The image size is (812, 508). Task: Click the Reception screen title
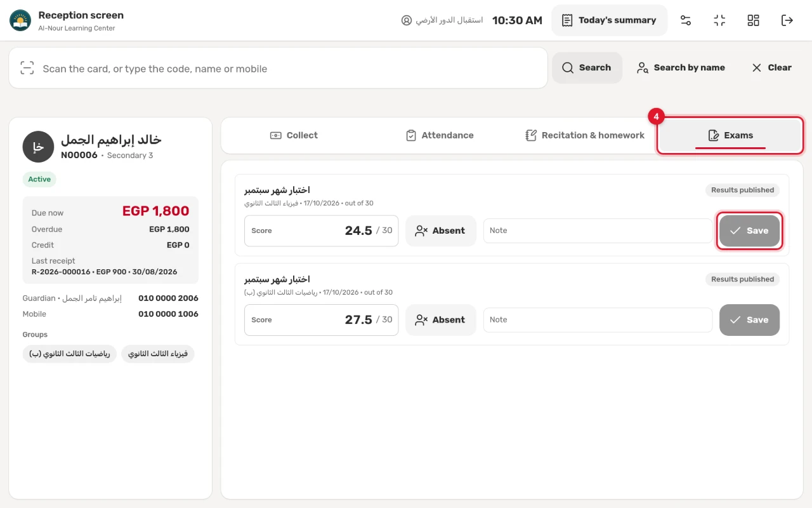(81, 15)
